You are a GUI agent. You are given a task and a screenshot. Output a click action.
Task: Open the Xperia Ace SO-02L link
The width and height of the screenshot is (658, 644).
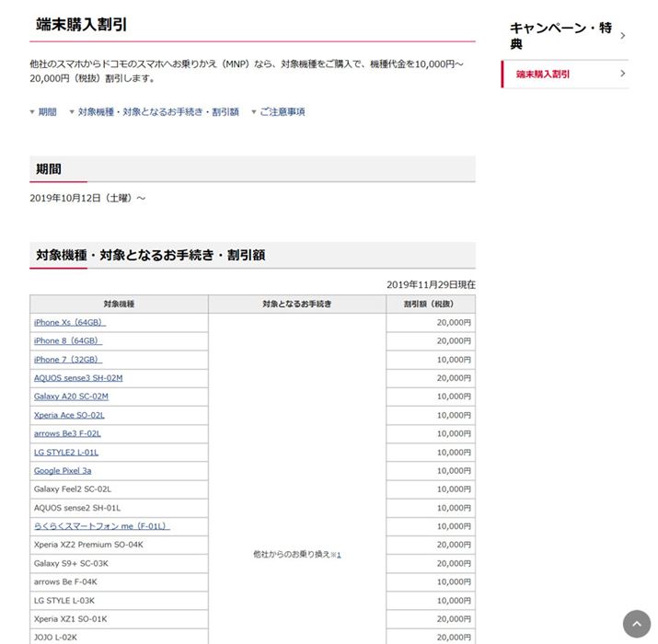(x=69, y=415)
